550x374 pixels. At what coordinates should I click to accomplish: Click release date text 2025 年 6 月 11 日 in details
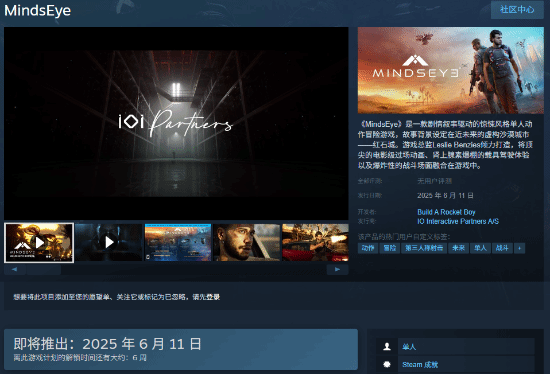[445, 195]
